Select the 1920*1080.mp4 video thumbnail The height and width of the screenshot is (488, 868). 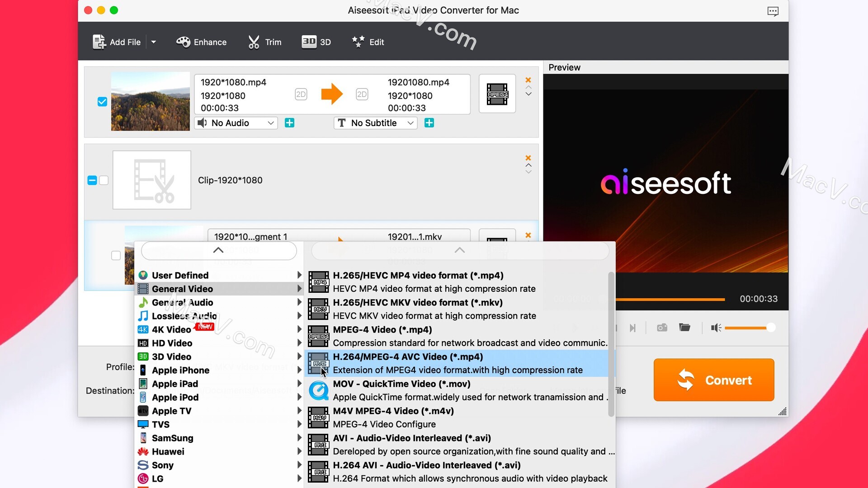[151, 101]
